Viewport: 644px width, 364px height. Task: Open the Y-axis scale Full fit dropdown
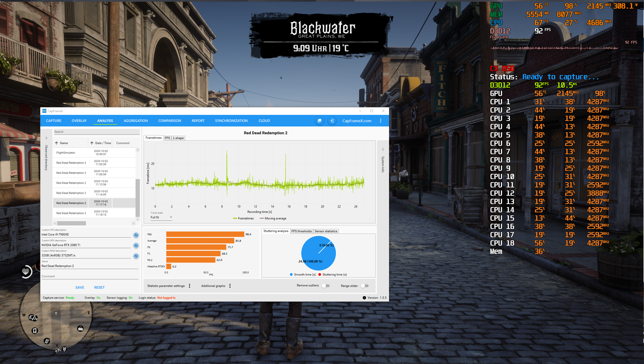point(161,217)
